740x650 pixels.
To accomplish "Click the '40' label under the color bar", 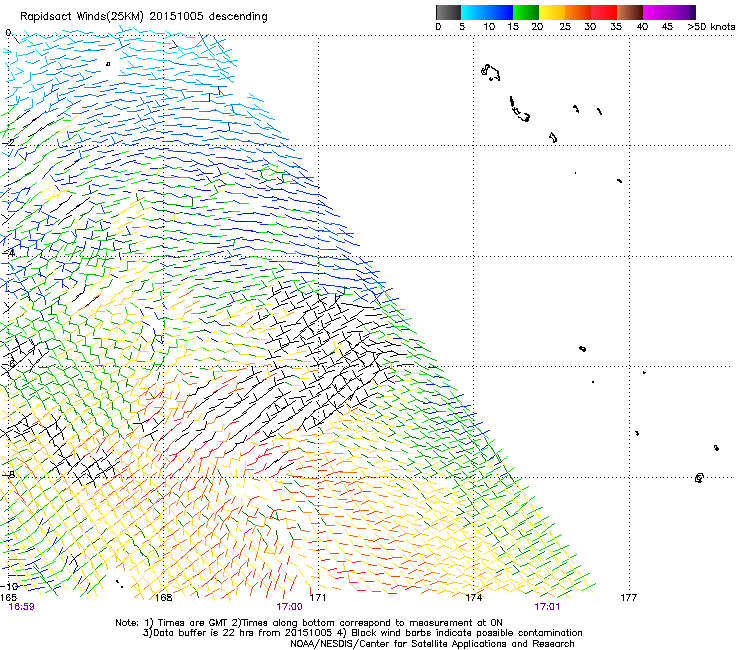I will tap(642, 26).
